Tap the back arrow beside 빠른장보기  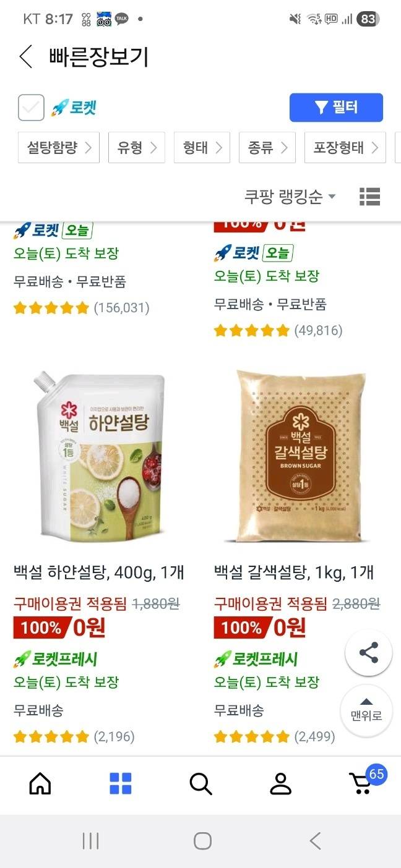pyautogui.click(x=25, y=57)
